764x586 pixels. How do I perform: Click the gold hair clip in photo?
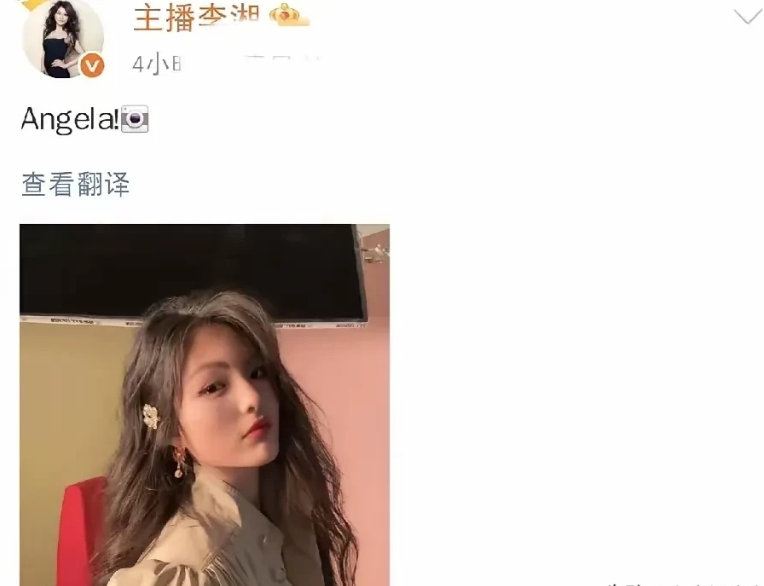(x=151, y=416)
